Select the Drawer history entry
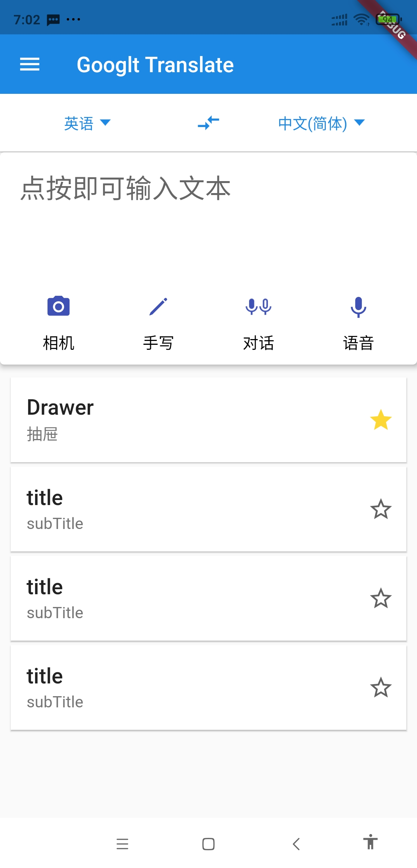 [x=154, y=419]
